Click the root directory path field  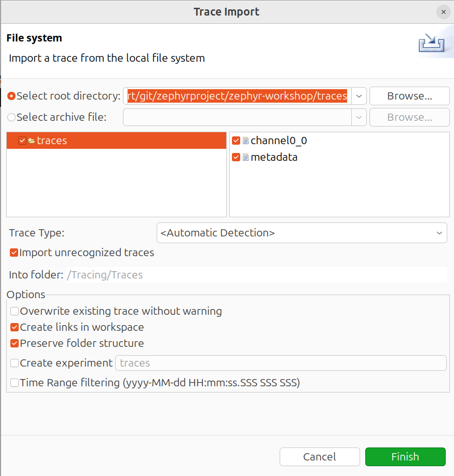[x=237, y=96]
